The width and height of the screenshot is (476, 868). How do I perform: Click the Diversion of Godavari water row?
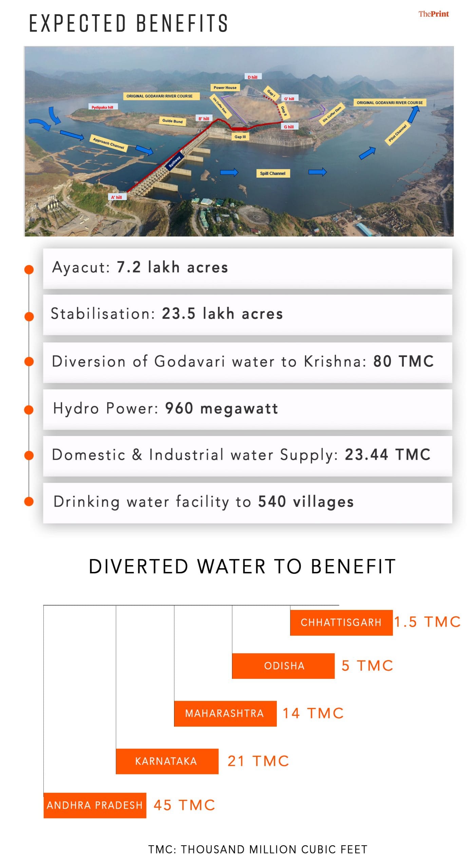(x=247, y=362)
